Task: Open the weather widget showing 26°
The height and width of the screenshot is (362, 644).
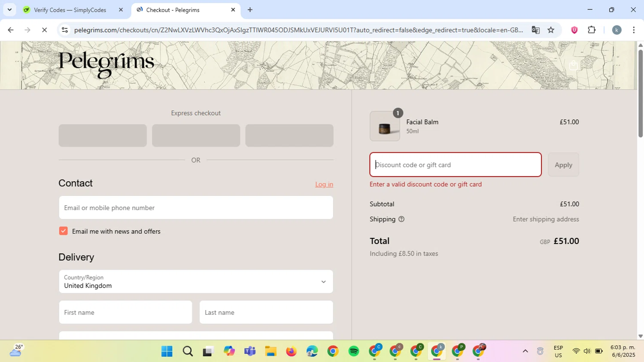Action: coord(16,351)
